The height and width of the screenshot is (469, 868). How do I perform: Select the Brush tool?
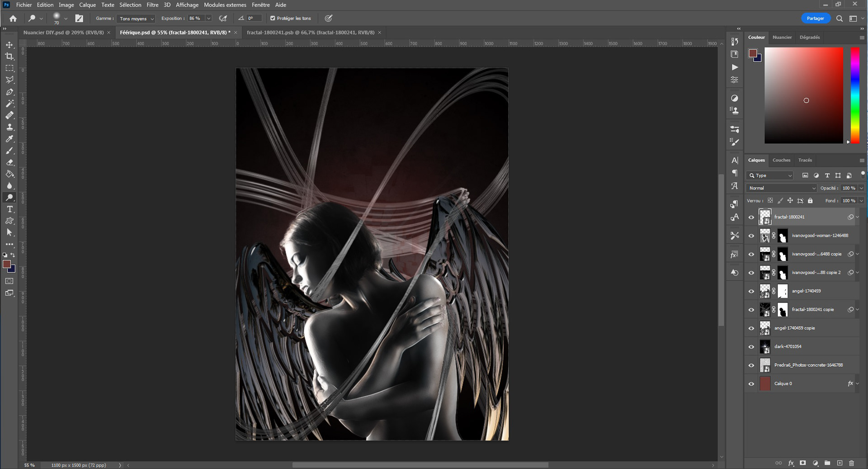(9, 151)
